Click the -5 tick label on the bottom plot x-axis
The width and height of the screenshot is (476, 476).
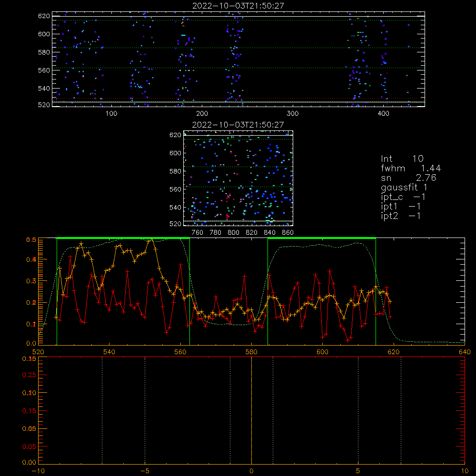pyautogui.click(x=145, y=471)
